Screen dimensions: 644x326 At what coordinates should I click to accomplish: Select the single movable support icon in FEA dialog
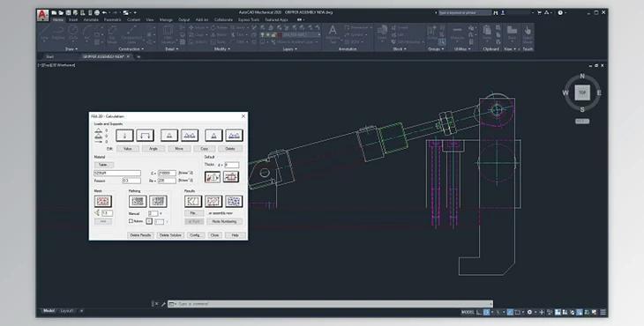214,136
